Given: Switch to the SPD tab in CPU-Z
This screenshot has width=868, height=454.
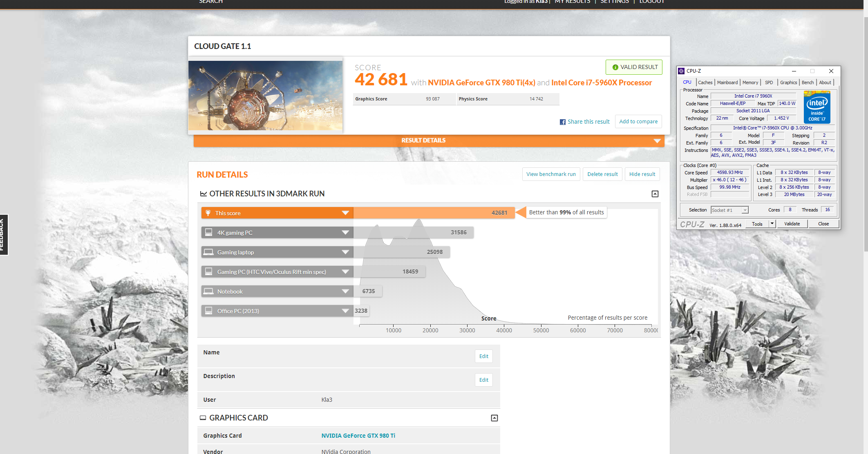Looking at the screenshot, I should pos(769,82).
